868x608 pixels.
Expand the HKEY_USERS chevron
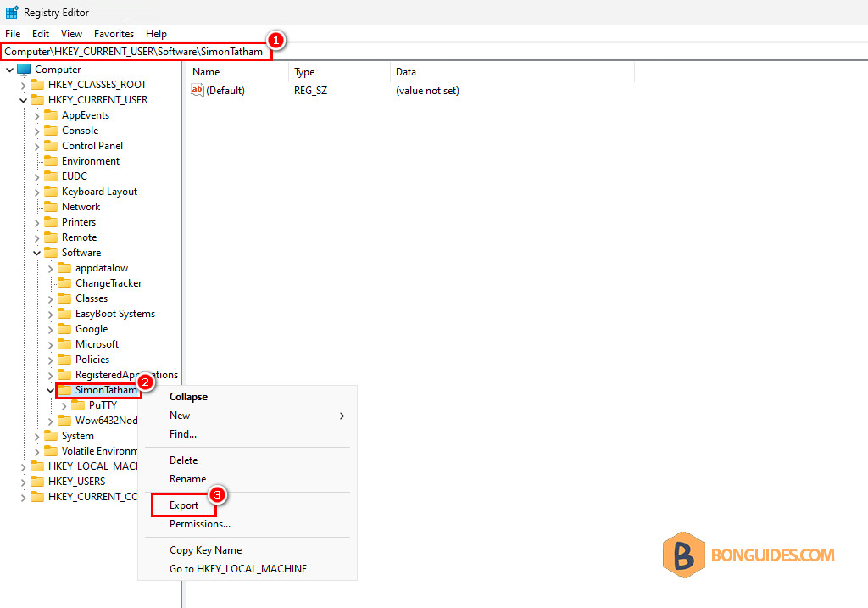(x=23, y=482)
